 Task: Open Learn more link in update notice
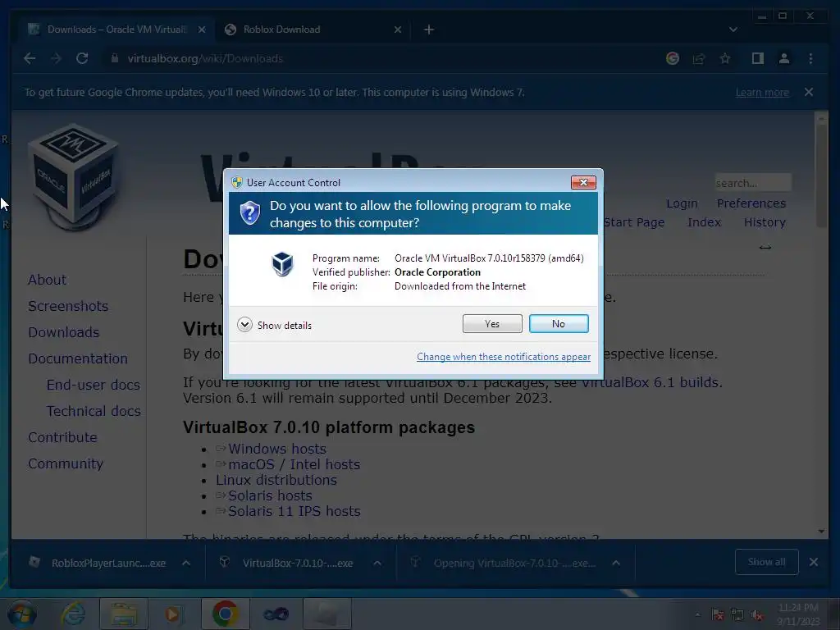(x=762, y=92)
